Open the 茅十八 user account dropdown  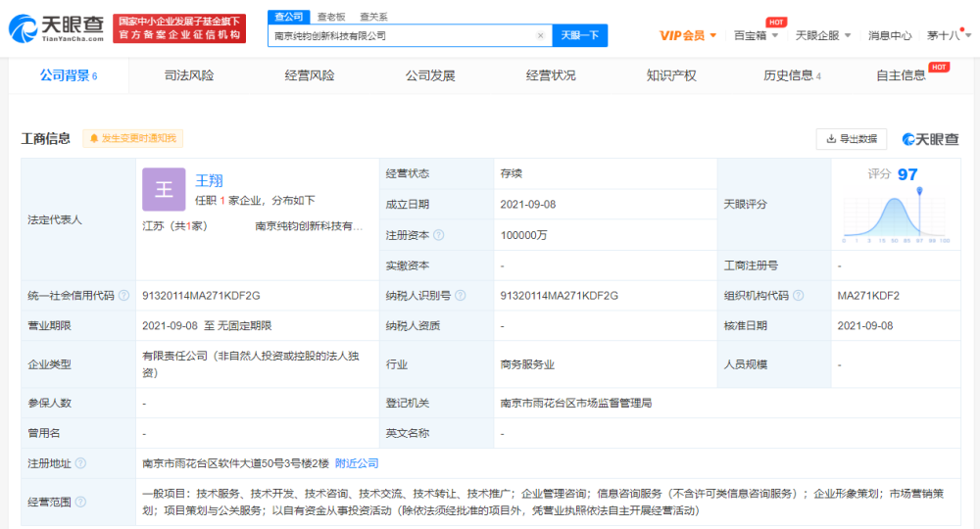[x=949, y=35]
